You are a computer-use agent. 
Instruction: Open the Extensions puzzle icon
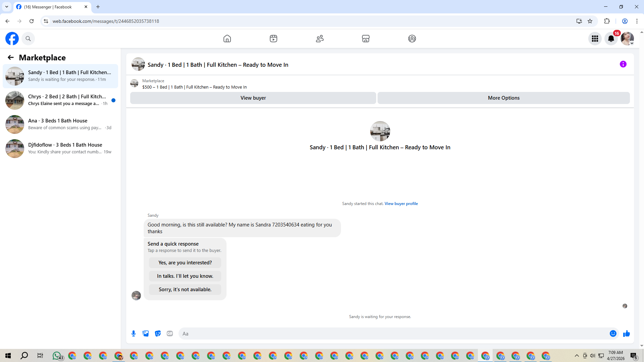pyautogui.click(x=607, y=21)
